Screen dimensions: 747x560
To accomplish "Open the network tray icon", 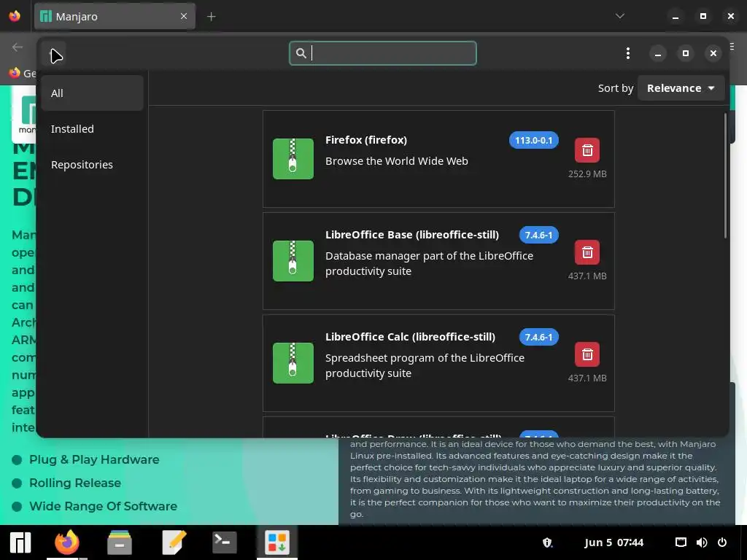I will pyautogui.click(x=681, y=542).
